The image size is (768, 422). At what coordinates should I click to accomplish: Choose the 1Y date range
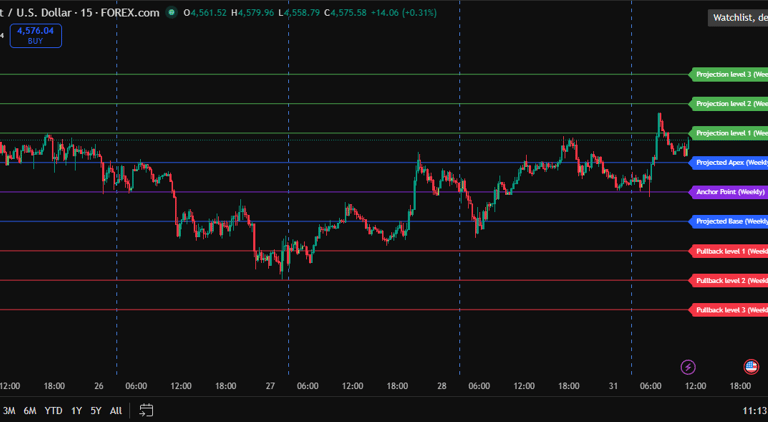tap(76, 411)
